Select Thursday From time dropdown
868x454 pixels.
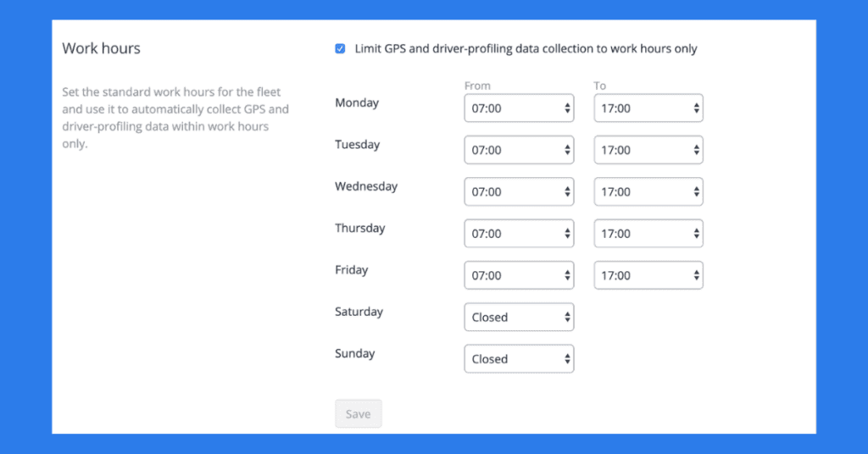click(x=519, y=234)
